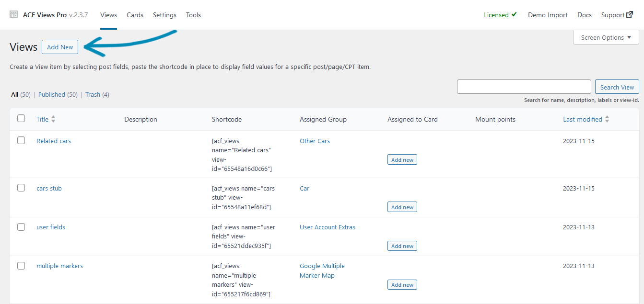
Task: Check the box for Related cars row
Action: tap(21, 141)
